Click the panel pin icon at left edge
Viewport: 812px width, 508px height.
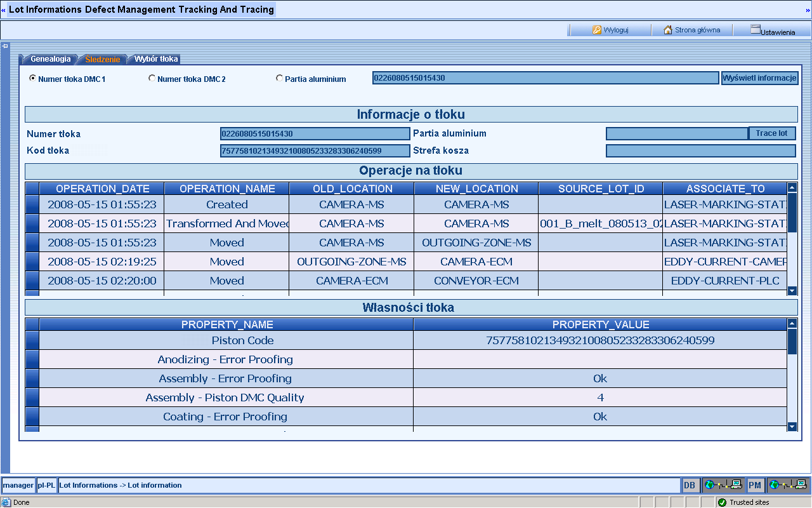(x=5, y=46)
